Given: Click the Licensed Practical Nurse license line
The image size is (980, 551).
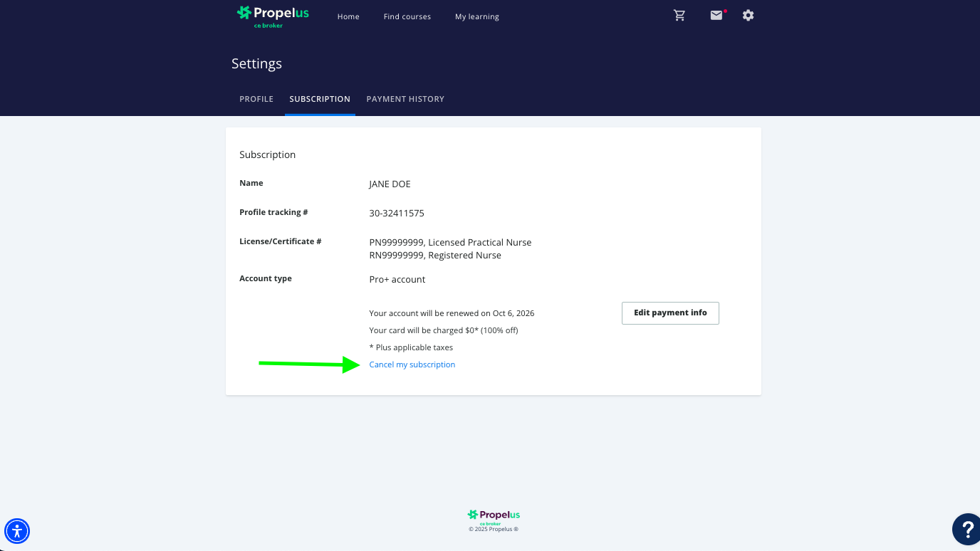Looking at the screenshot, I should click(450, 242).
